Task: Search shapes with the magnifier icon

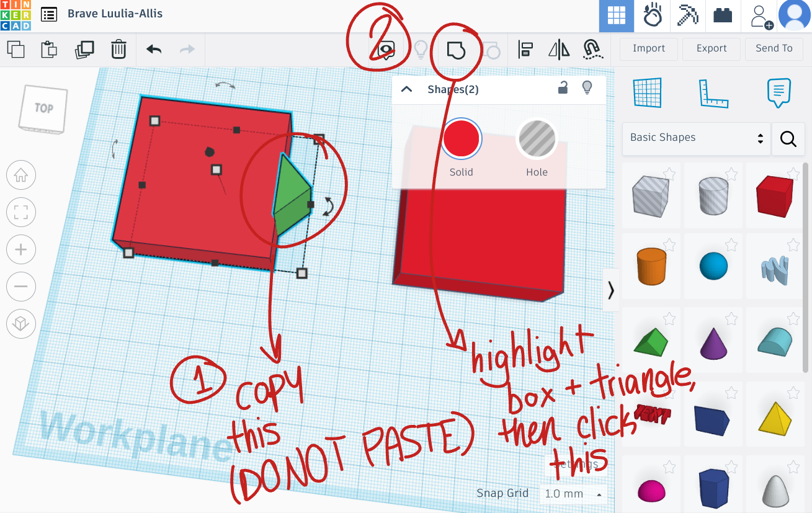Action: click(788, 139)
